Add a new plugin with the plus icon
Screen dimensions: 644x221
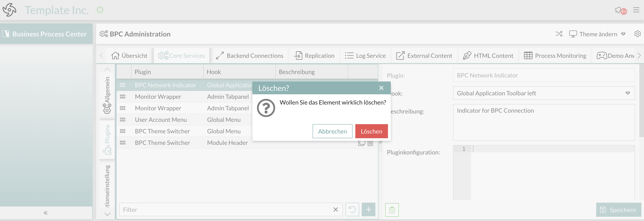tap(369, 209)
